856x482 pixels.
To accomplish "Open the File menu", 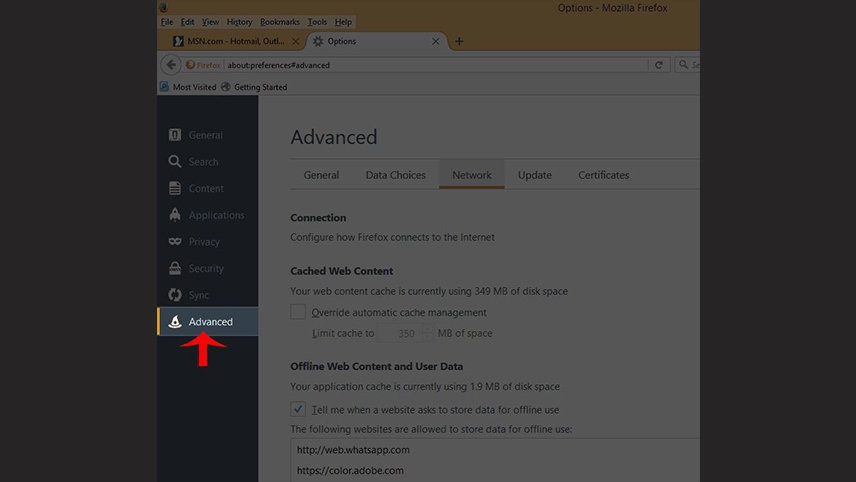I will tap(167, 22).
